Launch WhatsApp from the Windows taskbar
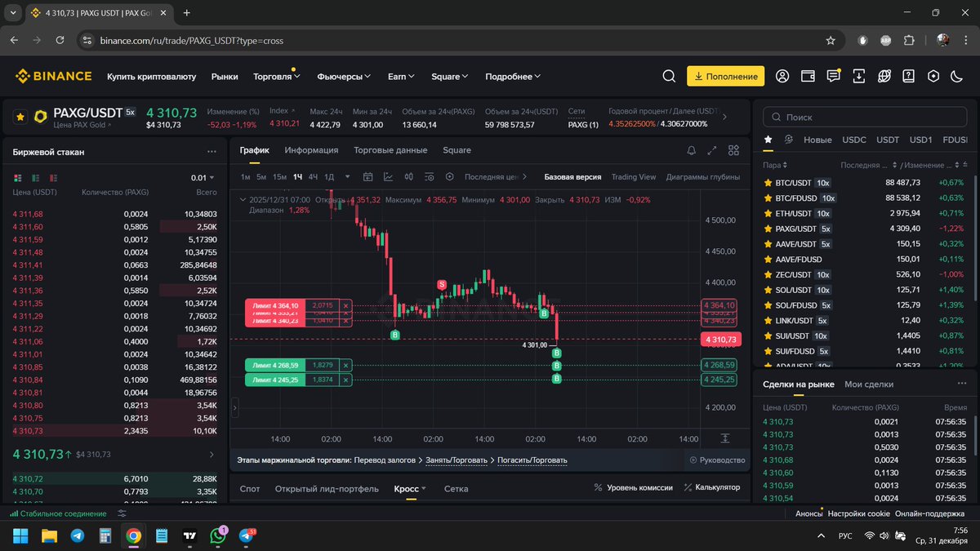The width and height of the screenshot is (980, 551). (218, 536)
